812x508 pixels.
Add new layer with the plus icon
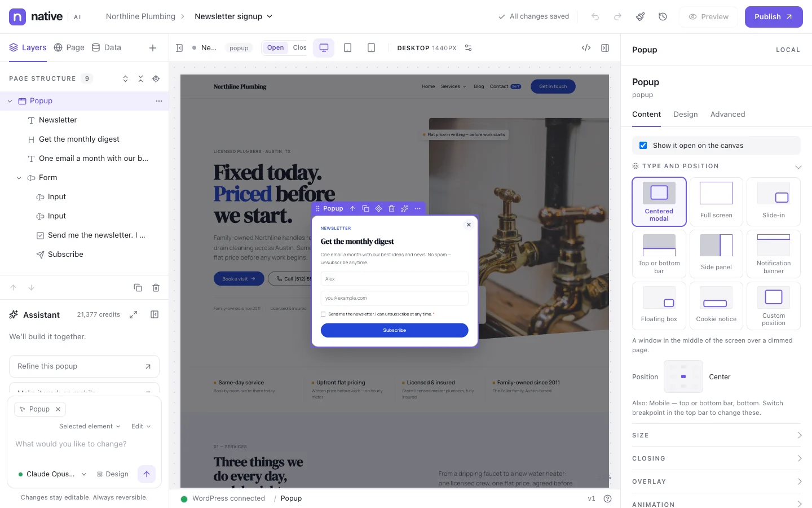[x=152, y=48]
